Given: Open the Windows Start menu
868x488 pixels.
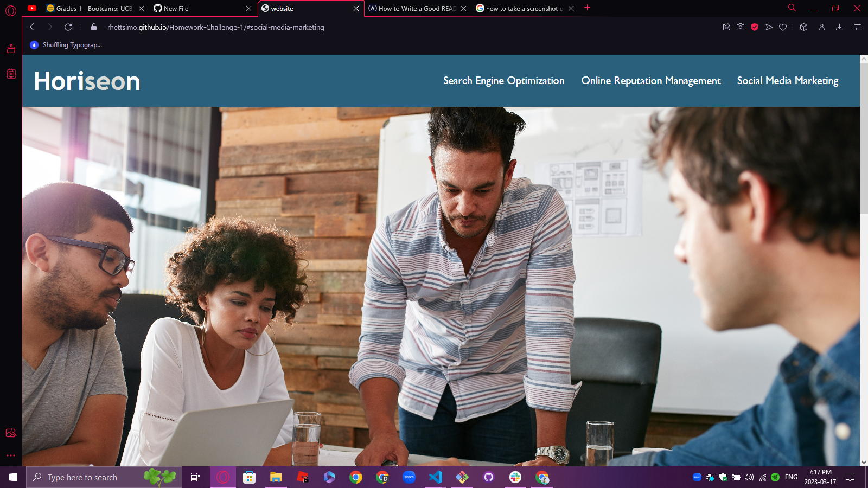Looking at the screenshot, I should 13,477.
